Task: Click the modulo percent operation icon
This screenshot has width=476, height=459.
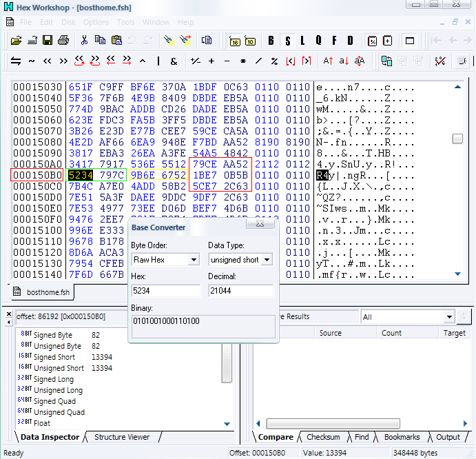Action: pyautogui.click(x=274, y=61)
